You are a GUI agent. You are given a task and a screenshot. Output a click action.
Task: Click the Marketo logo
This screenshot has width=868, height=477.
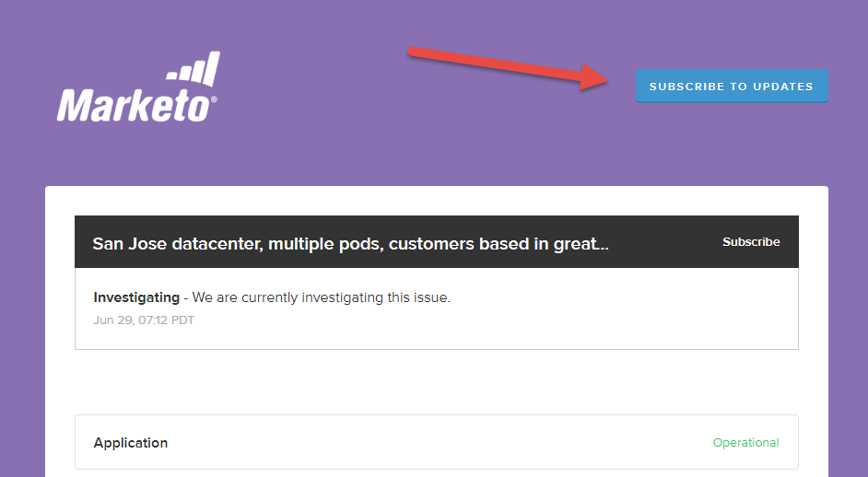point(137,87)
